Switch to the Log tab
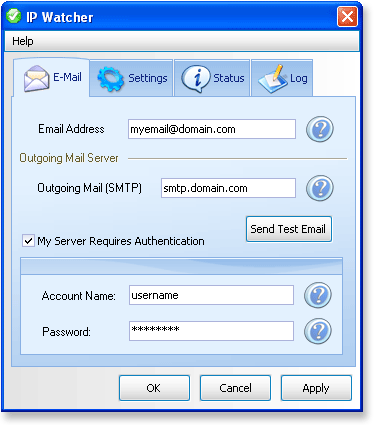This screenshot has width=374, height=425. click(x=282, y=78)
